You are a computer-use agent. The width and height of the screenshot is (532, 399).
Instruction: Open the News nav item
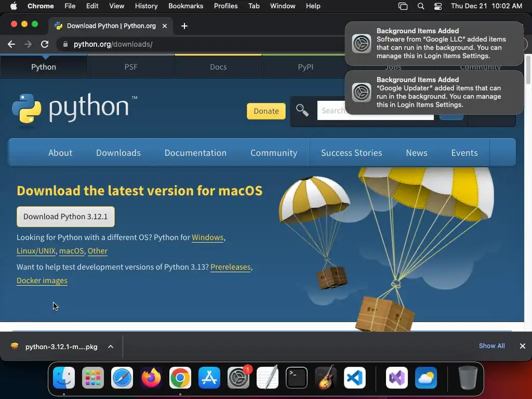pyautogui.click(x=417, y=153)
